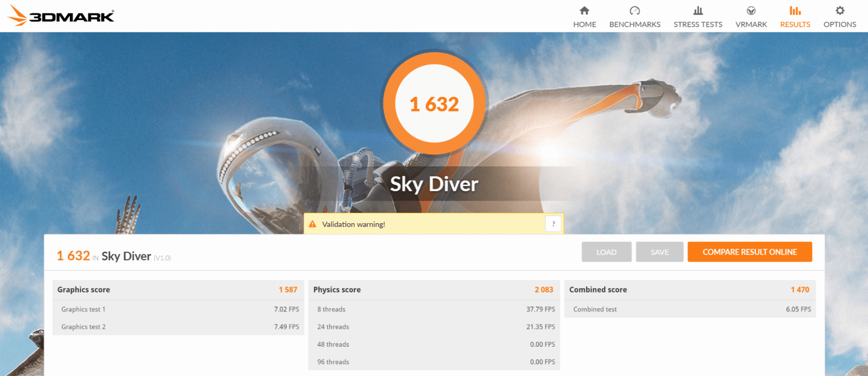868x376 pixels.
Task: Click the validation warning triangle icon
Action: pos(312,224)
